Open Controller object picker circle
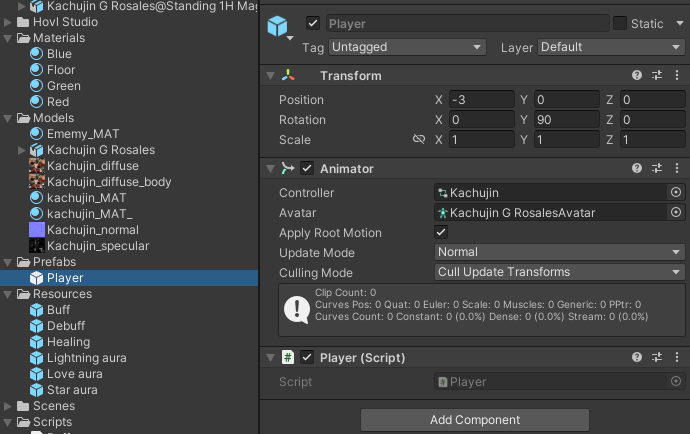The width and height of the screenshot is (690, 434). pyautogui.click(x=676, y=192)
